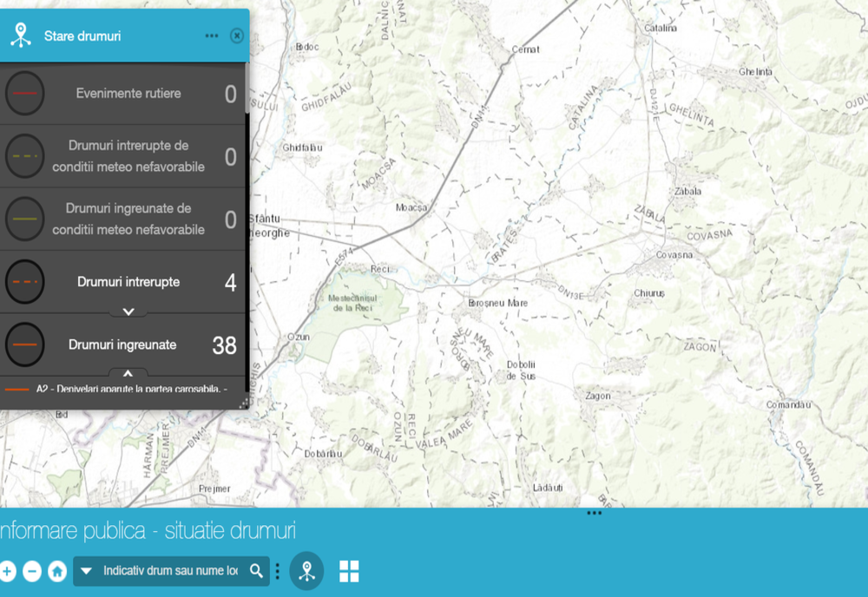868x597 pixels.
Task: Open the search type dropdown arrow
Action: coord(84,571)
